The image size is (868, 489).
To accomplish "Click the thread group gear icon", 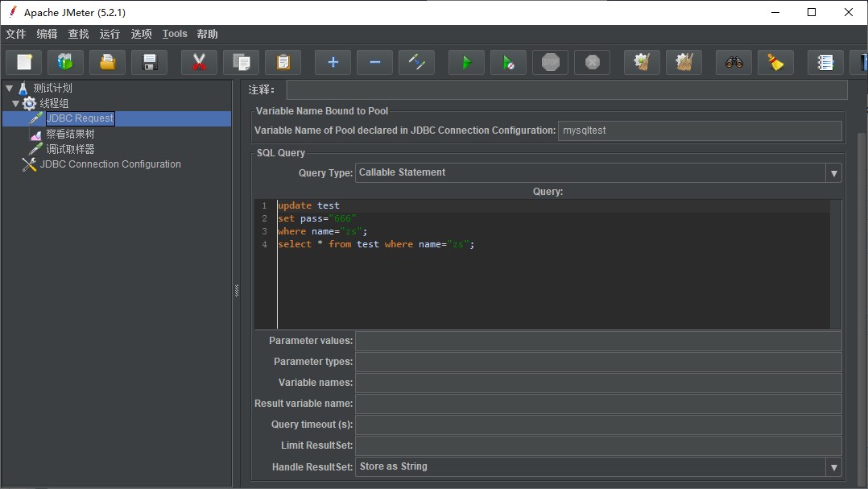I will tap(29, 103).
